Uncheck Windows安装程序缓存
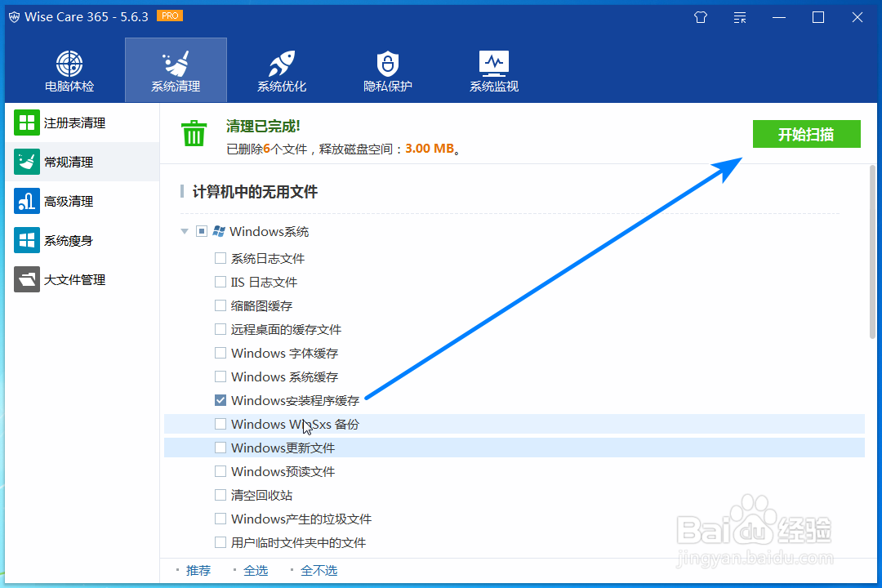882x588 pixels. 220,400
